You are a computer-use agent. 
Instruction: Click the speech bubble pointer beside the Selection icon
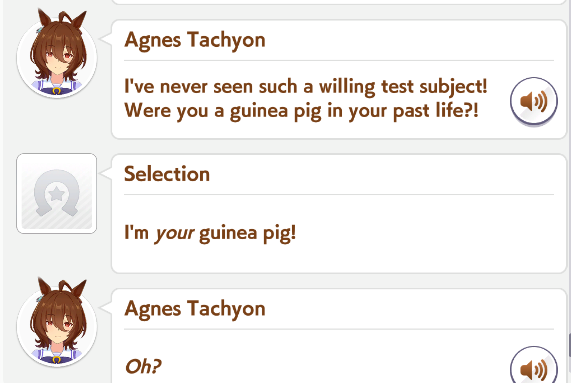click(106, 172)
